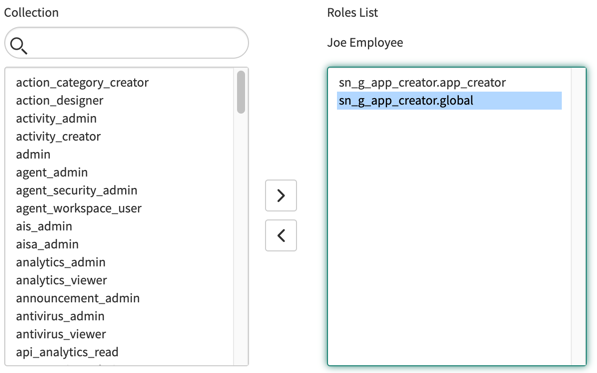Click the Collection list scrollbar thumb
Viewport: 597px width, 373px height.
pos(241,92)
